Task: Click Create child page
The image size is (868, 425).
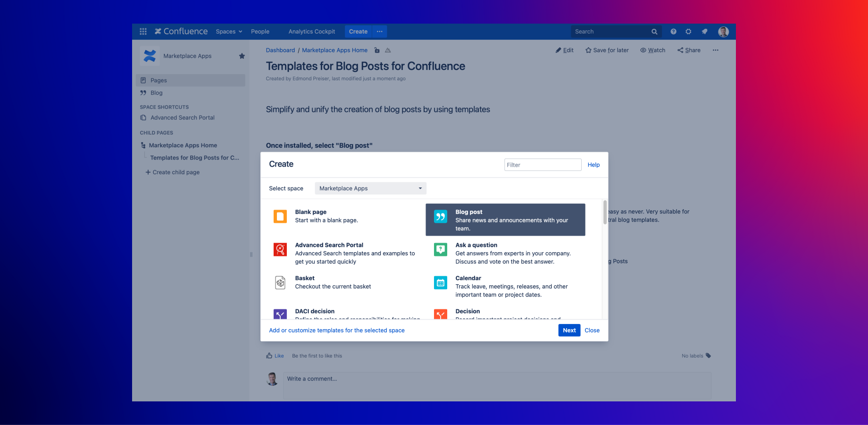Action: pyautogui.click(x=173, y=172)
